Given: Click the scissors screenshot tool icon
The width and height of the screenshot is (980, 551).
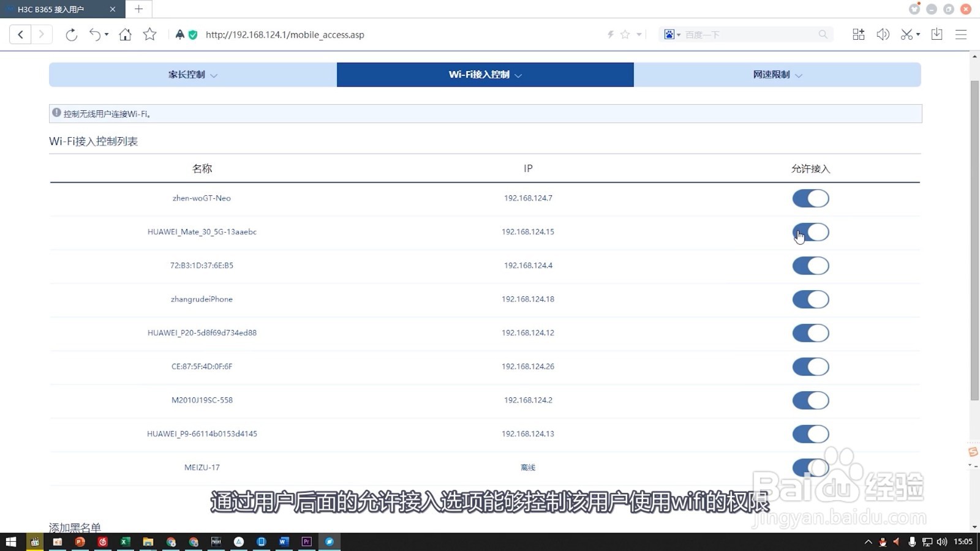Looking at the screenshot, I should click(907, 34).
